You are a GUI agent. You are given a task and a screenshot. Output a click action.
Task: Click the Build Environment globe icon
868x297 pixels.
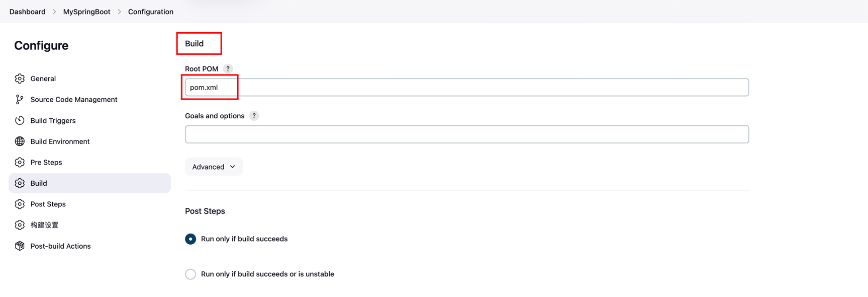pos(20,141)
